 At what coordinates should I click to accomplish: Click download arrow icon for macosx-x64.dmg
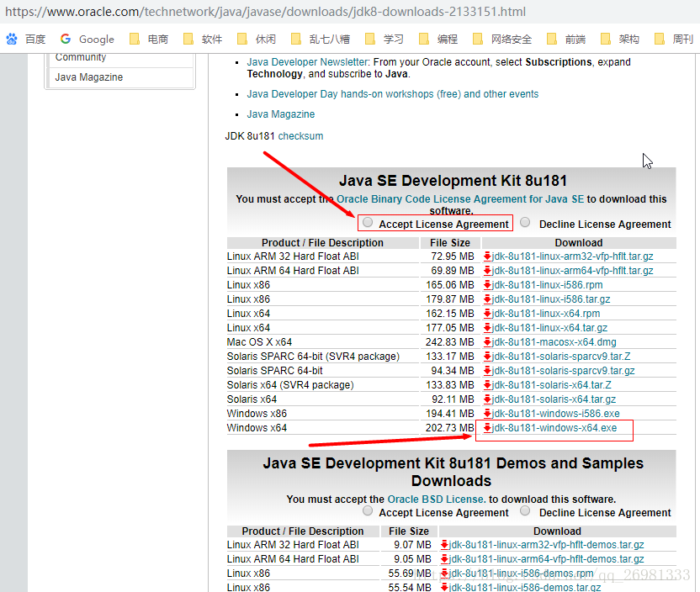(487, 342)
